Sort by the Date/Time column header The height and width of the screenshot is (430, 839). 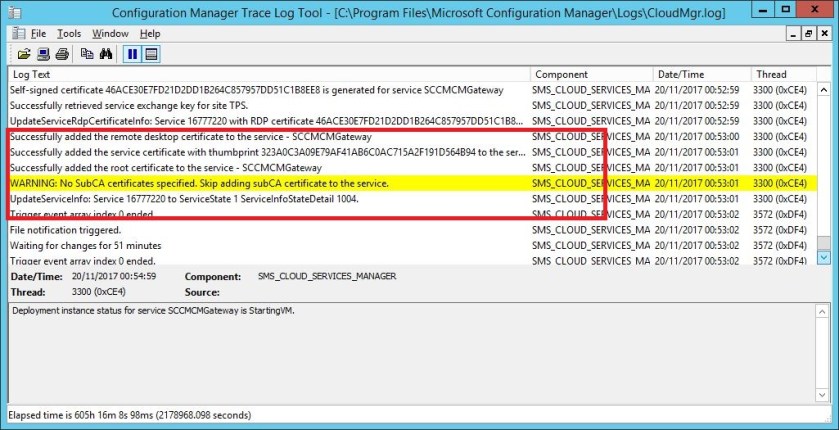coord(702,74)
